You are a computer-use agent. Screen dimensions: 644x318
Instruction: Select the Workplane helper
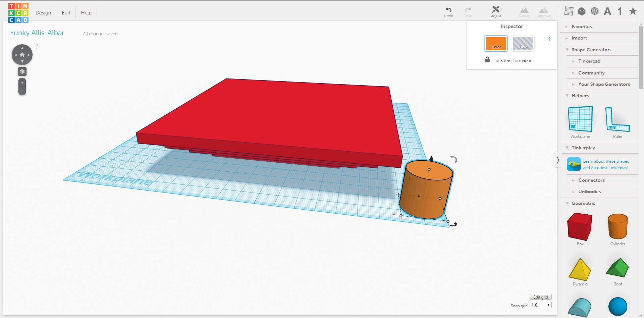pos(580,122)
